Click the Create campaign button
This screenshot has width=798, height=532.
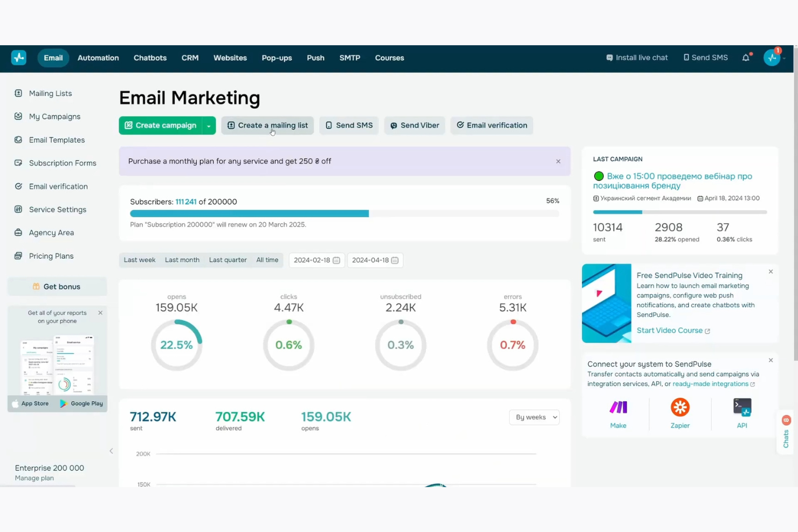pos(161,125)
